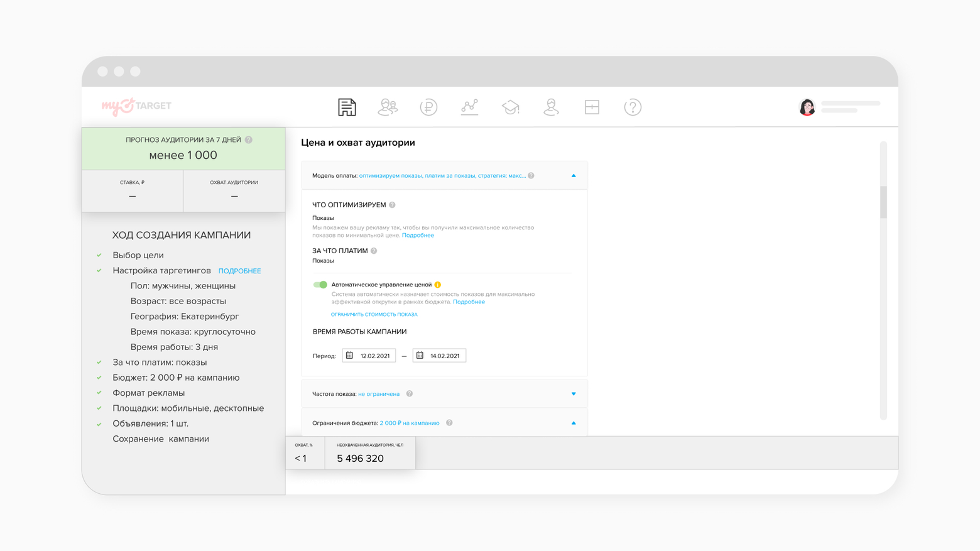Click help icon next to ЗА ЧТО ПЛАТИМ

pos(374,251)
